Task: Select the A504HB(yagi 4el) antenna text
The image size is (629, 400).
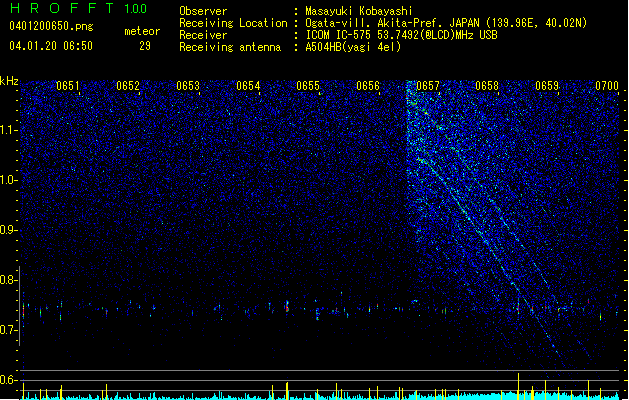Action: coord(353,47)
